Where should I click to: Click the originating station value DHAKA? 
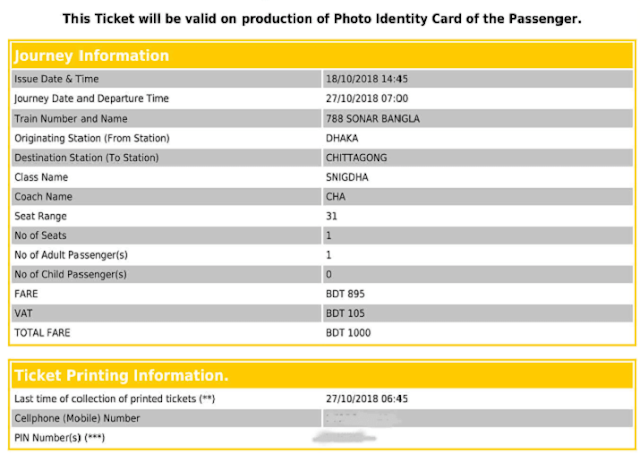pos(342,138)
